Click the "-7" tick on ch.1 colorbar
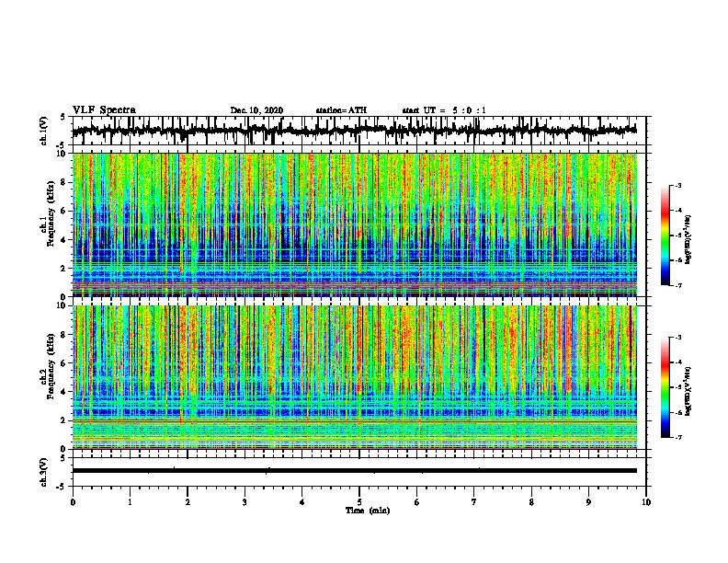Viewport: 728px width, 563px height. coord(677,285)
